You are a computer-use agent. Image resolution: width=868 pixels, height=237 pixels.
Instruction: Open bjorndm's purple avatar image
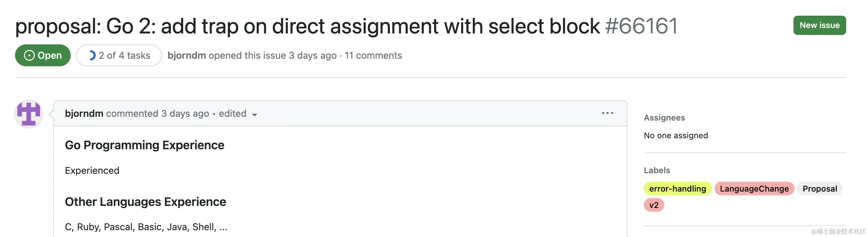click(29, 114)
